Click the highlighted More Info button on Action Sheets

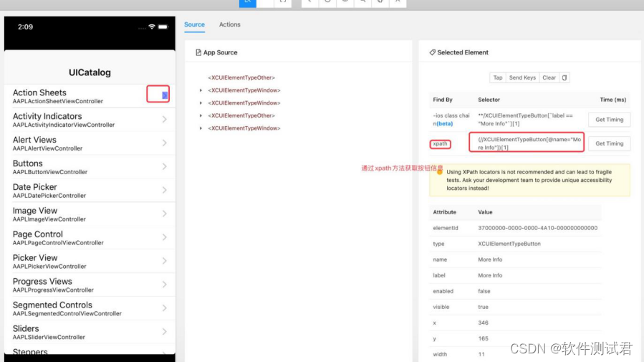(164, 95)
